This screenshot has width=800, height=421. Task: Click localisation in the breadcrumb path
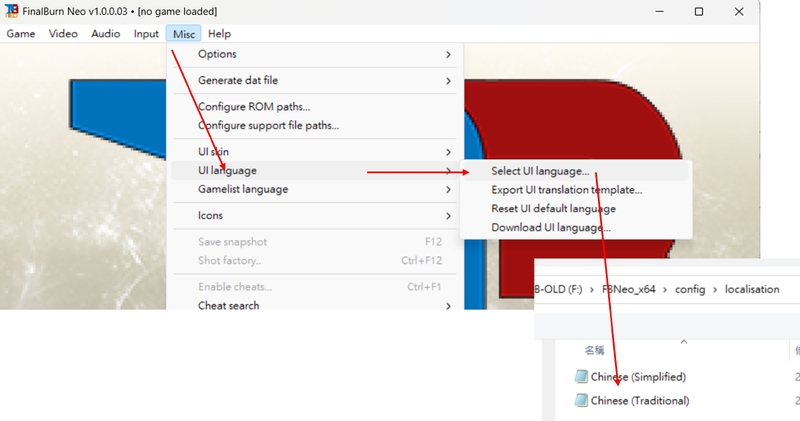[x=752, y=289]
